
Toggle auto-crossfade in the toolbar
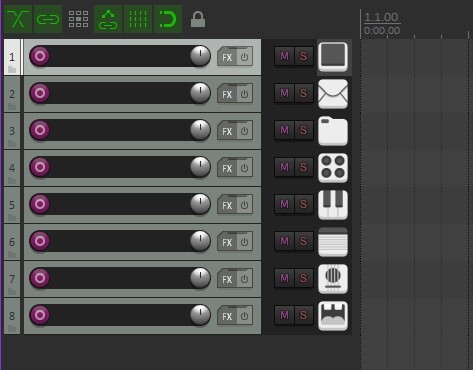click(18, 19)
